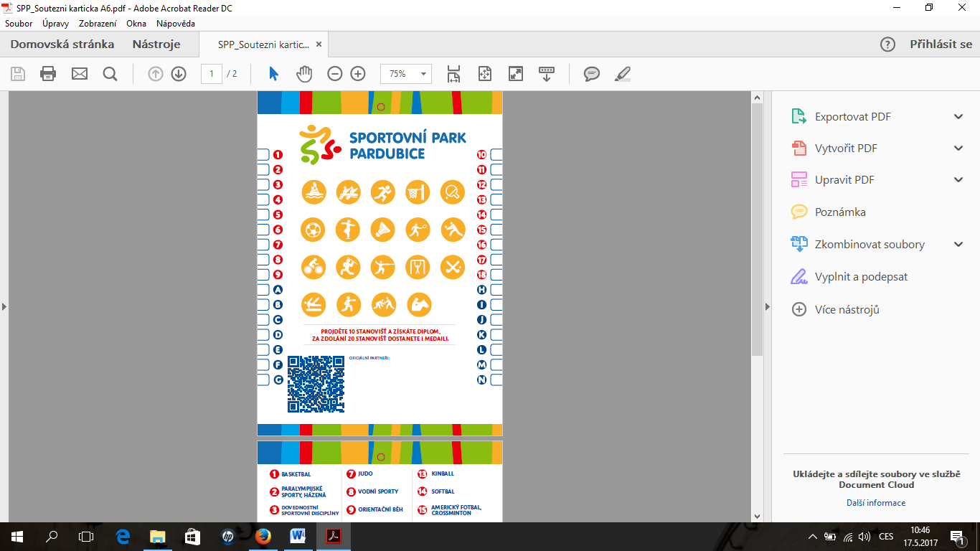Open the Zobrazení menu
This screenshot has height=551, width=980.
[x=98, y=24]
